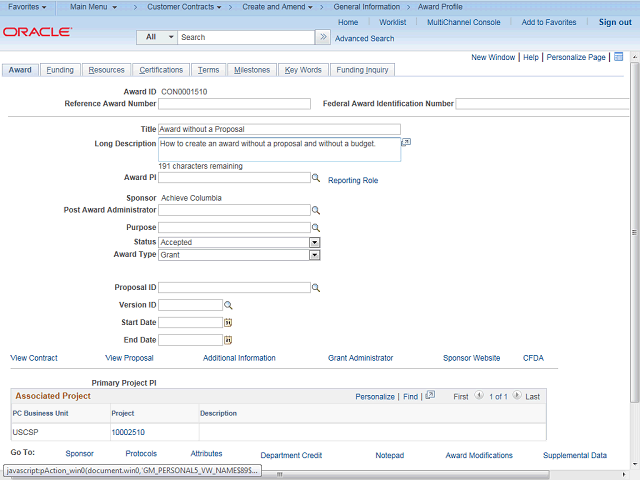The width and height of the screenshot is (640, 480).
Task: Open the Award Modifications link
Action: [479, 455]
